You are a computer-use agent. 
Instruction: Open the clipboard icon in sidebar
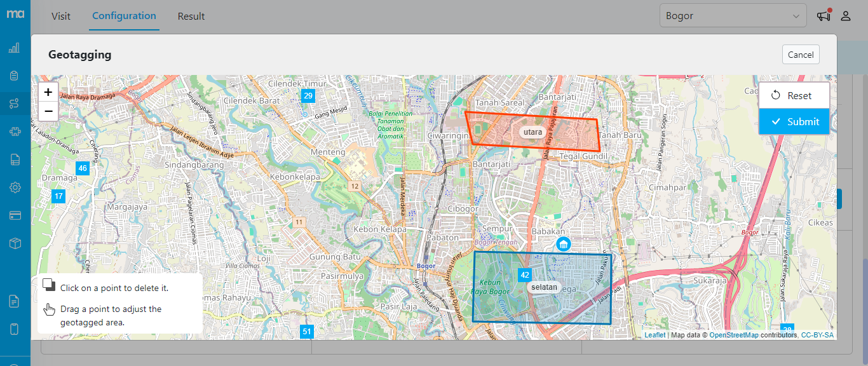coord(15,76)
